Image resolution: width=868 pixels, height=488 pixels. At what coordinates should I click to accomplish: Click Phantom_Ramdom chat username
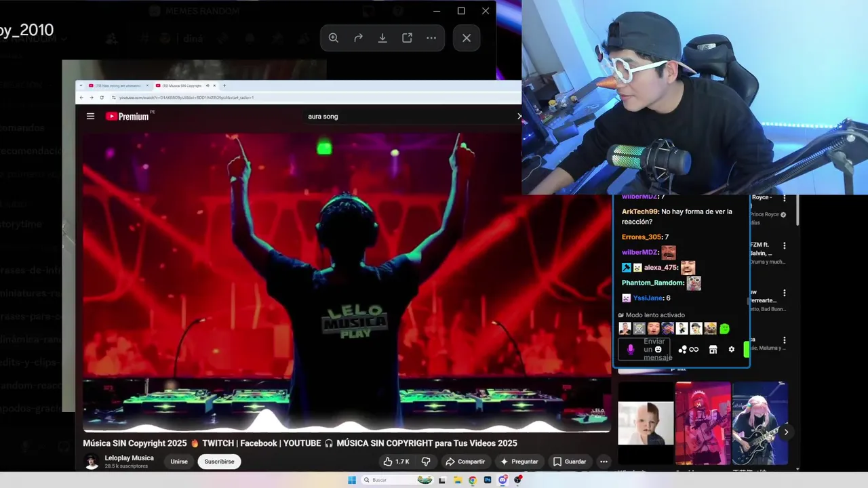(652, 283)
